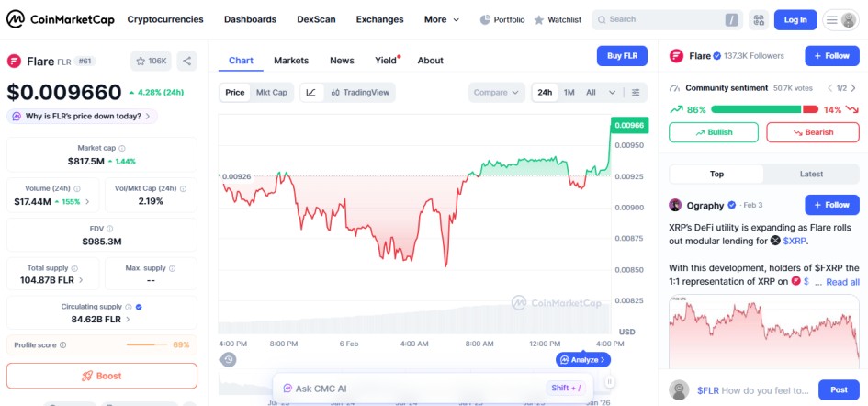
Task: Switch to the Yield tab
Action: click(x=387, y=61)
